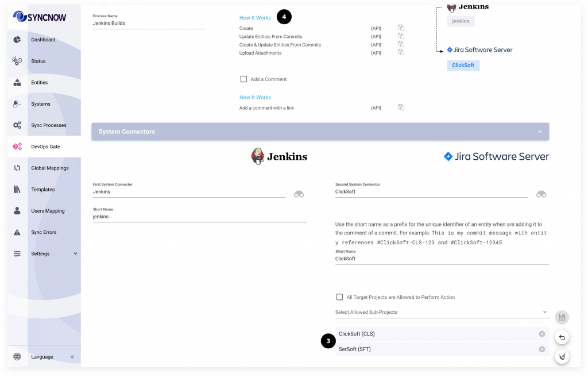Open Templates menu item
The image size is (588, 377).
(x=42, y=189)
